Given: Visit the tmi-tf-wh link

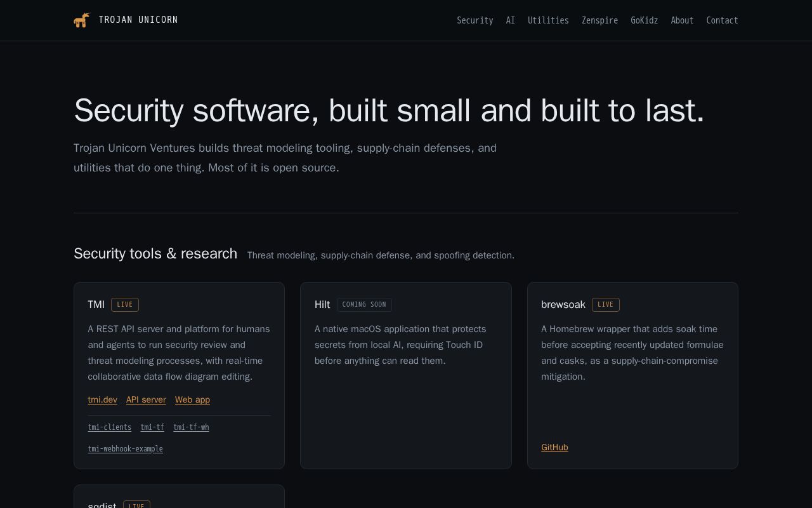Looking at the screenshot, I should click(191, 427).
